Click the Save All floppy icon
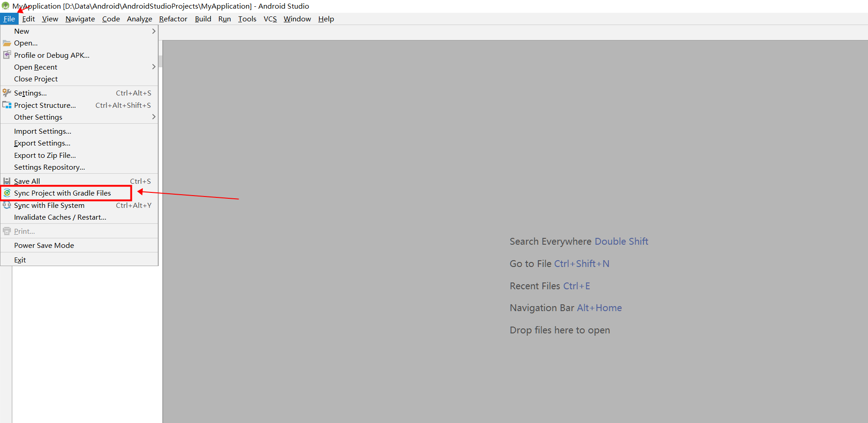 [7, 181]
